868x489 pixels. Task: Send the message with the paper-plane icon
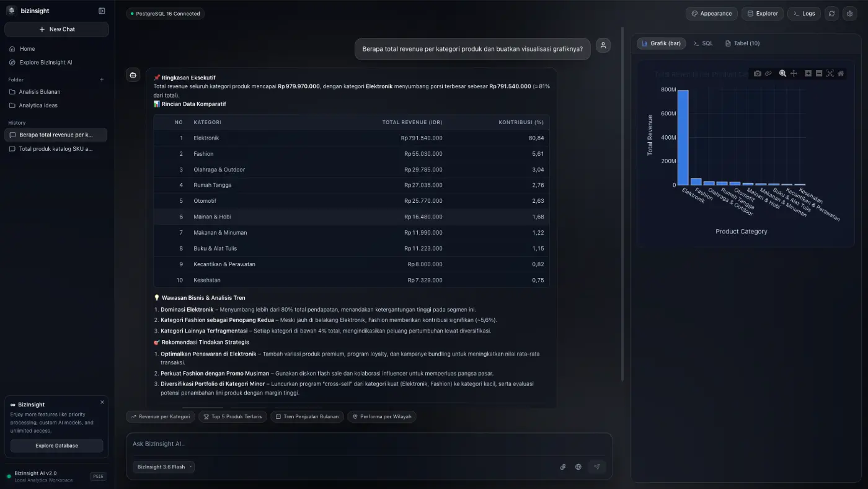point(597,467)
